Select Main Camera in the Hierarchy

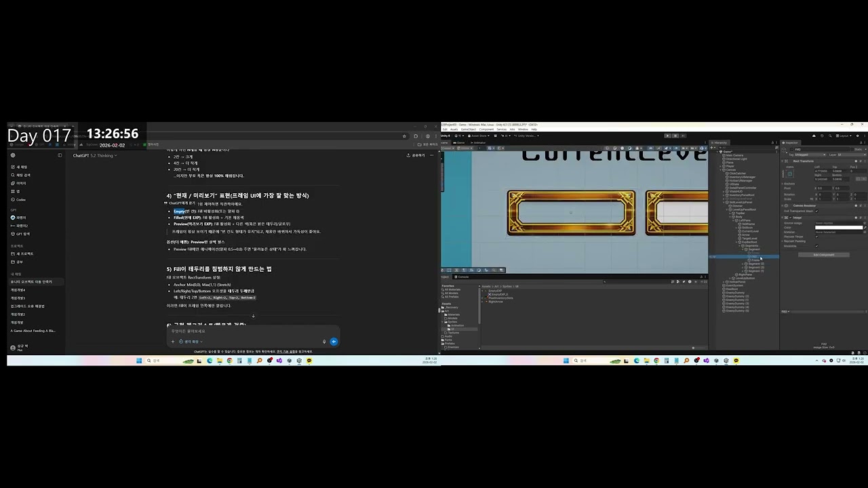tap(734, 155)
